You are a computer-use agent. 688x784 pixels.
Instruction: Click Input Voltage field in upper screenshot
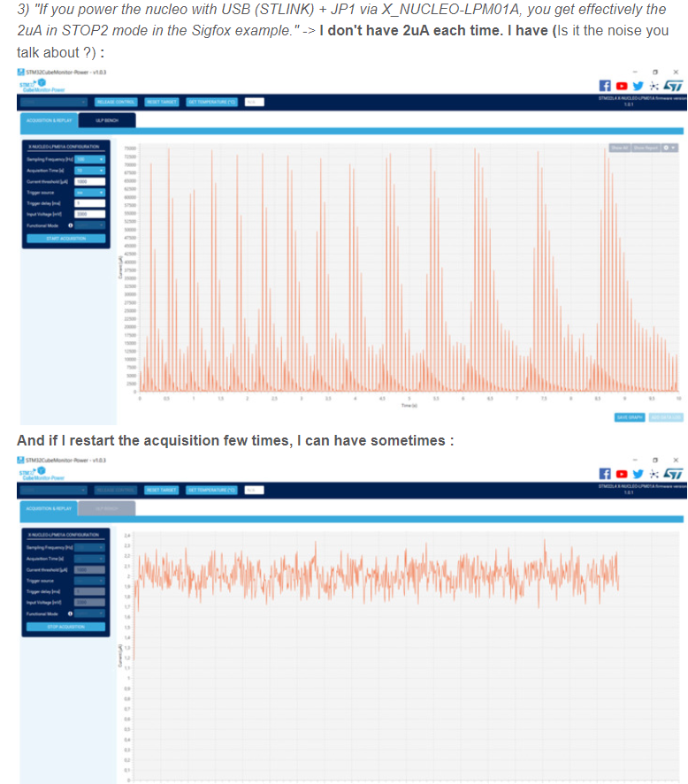[x=89, y=214]
